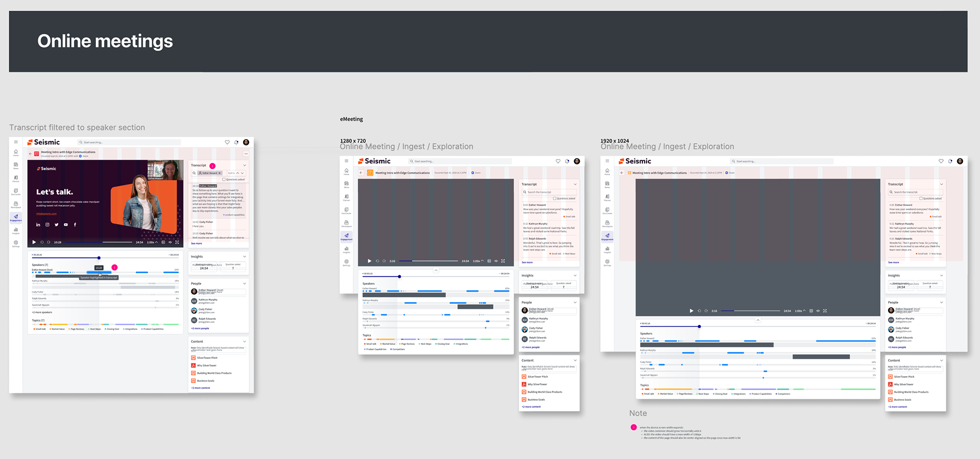Open 1.00x speed menu in 1920x1024 mockup
The height and width of the screenshot is (459, 980).
click(x=800, y=310)
